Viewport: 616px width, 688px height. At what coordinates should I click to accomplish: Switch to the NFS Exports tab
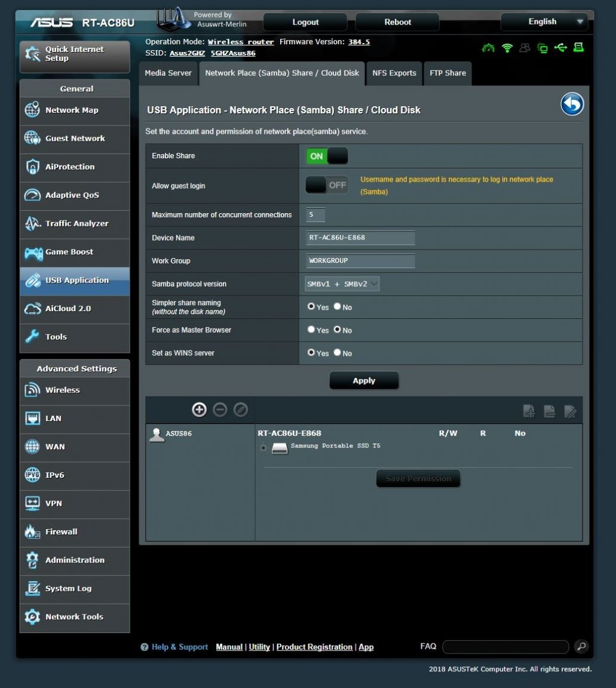click(x=394, y=73)
